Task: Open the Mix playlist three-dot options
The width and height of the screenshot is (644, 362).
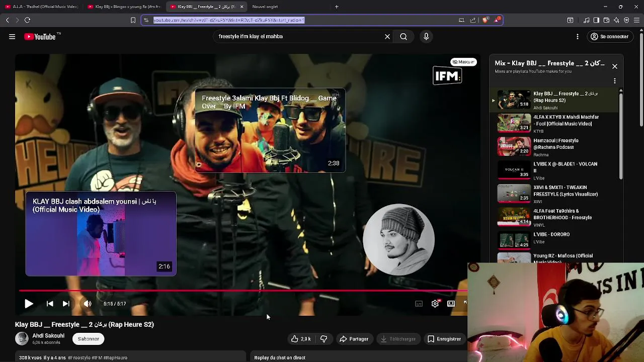Action: (615, 81)
